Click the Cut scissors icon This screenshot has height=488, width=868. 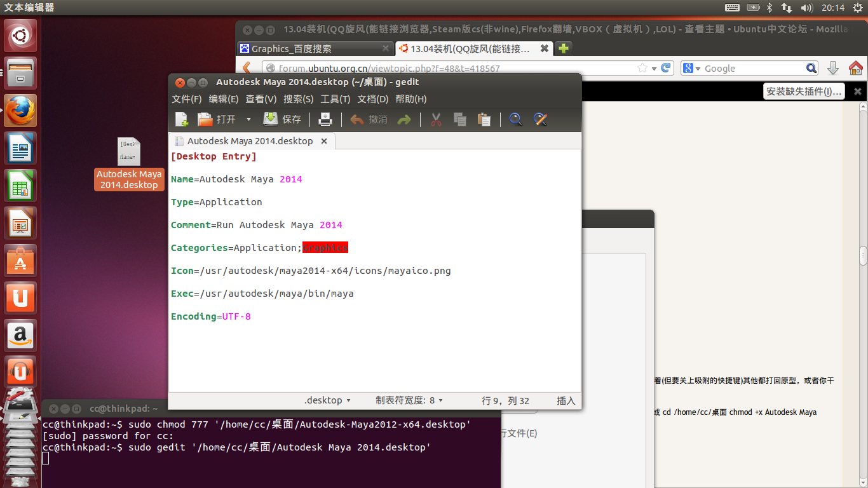coord(436,119)
